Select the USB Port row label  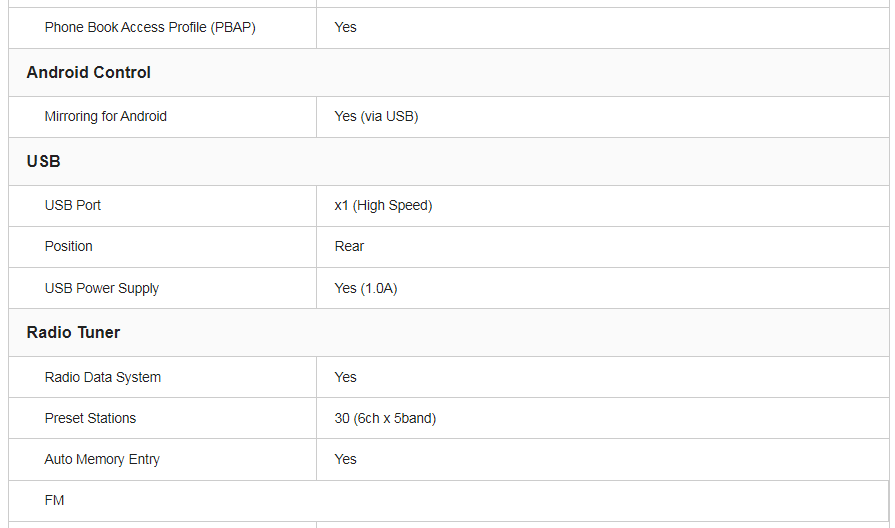pos(73,205)
